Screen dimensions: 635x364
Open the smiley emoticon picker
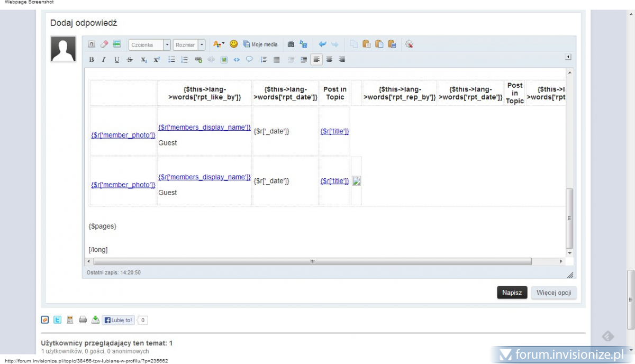click(x=233, y=44)
